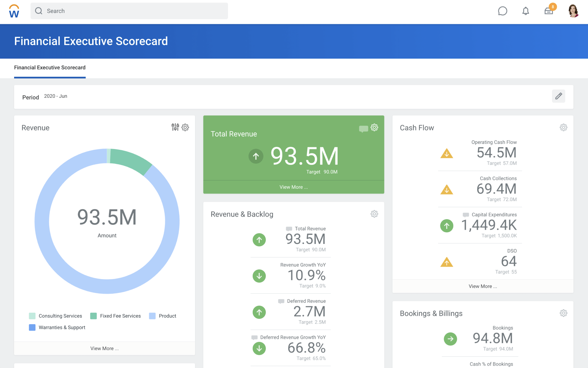Open the Total Revenue comment bubble
Screen dimensions: 588x368
click(363, 129)
